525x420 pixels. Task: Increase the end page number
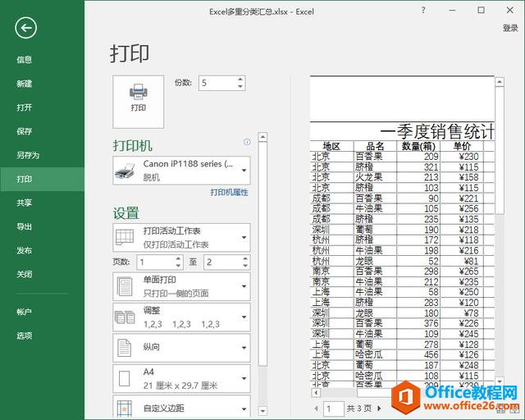245,259
